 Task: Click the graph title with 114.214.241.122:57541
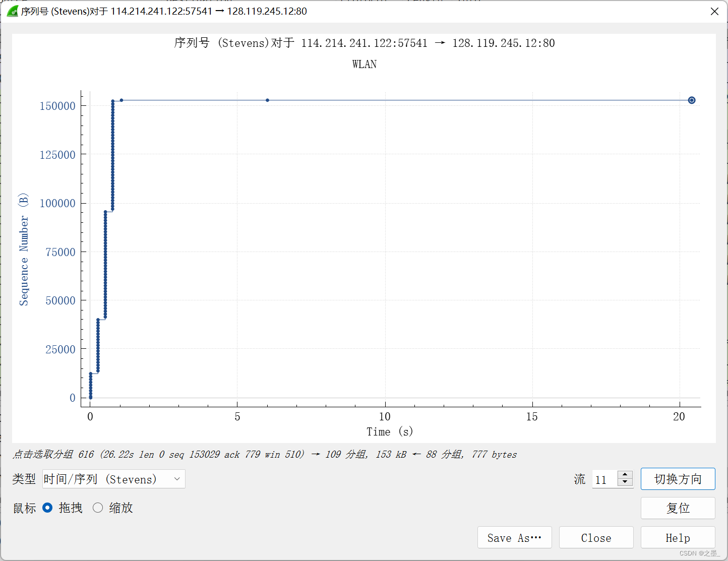click(365, 43)
